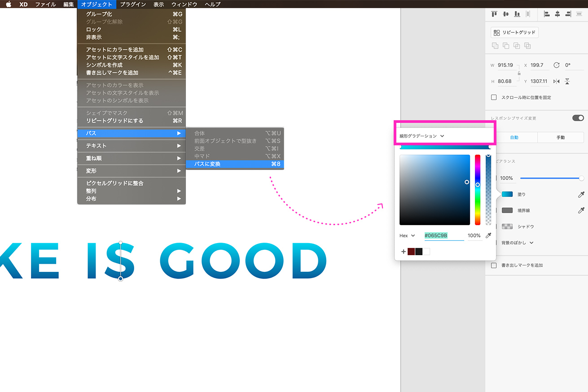
Task: Open the Apple menu
Action: [8, 4]
